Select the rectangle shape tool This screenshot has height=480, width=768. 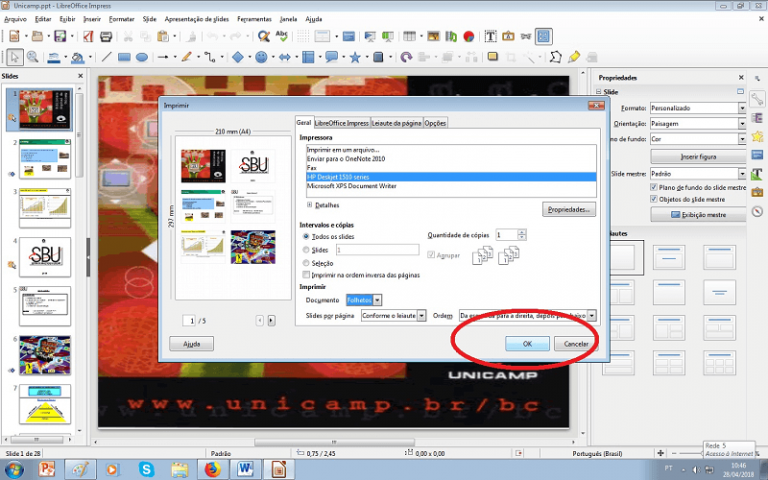124,57
